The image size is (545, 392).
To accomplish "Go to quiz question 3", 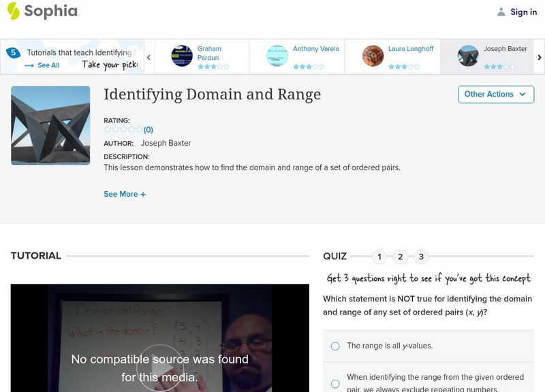I will tap(421, 257).
